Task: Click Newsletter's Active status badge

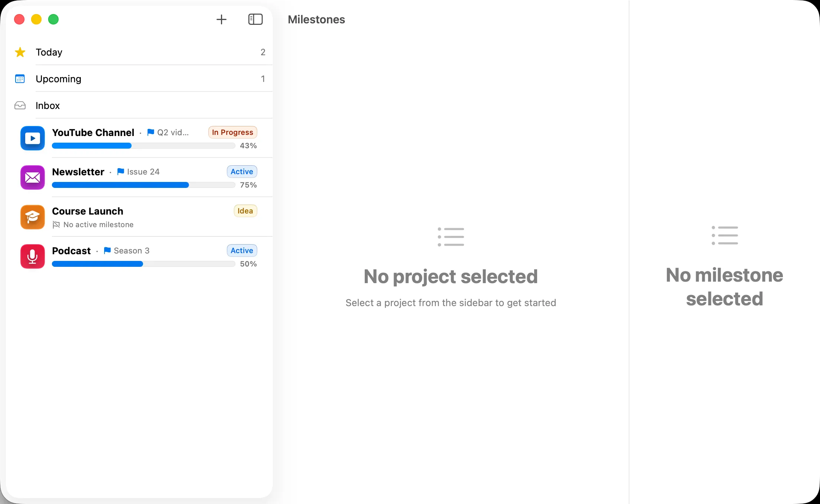Action: (242, 172)
